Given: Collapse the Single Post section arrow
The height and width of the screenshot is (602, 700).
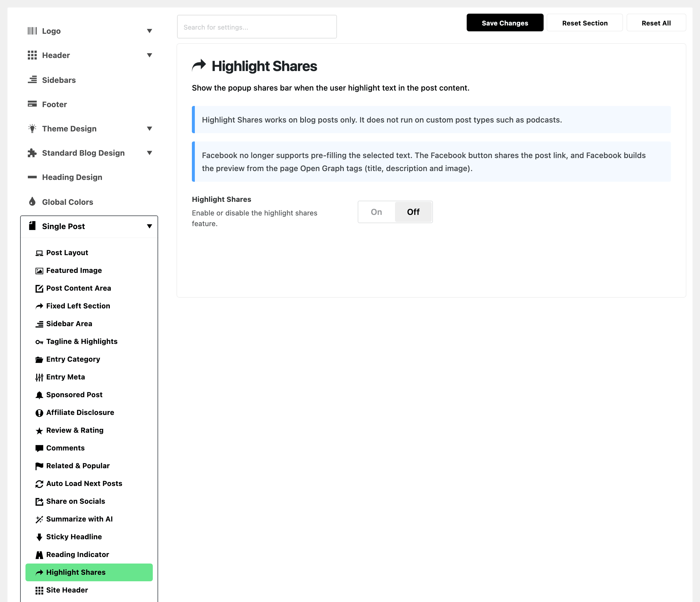Looking at the screenshot, I should (149, 226).
